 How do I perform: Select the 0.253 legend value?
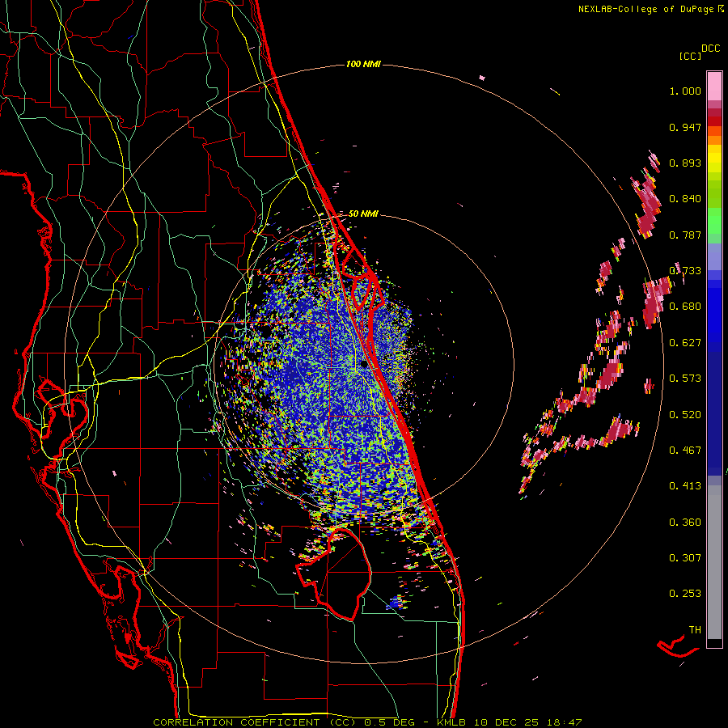(x=685, y=594)
